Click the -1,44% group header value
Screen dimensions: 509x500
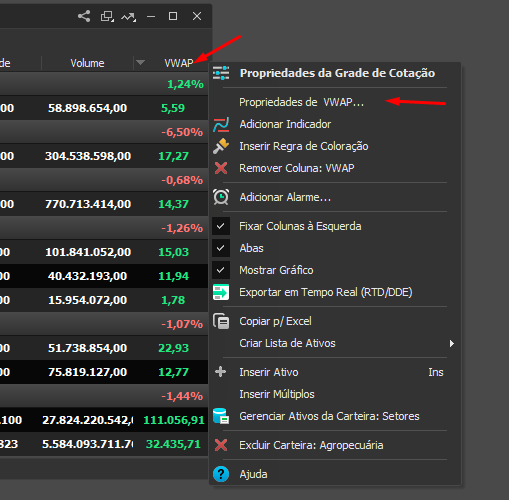182,396
